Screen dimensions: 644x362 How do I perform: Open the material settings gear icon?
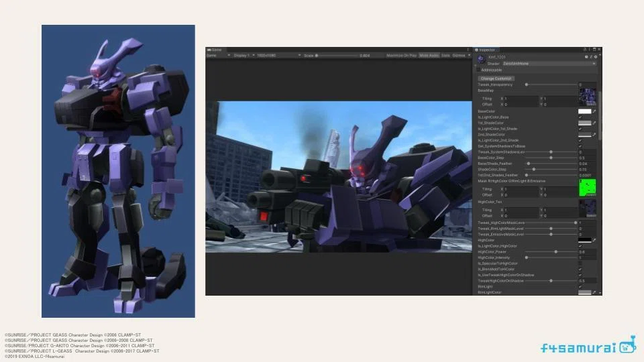click(596, 57)
